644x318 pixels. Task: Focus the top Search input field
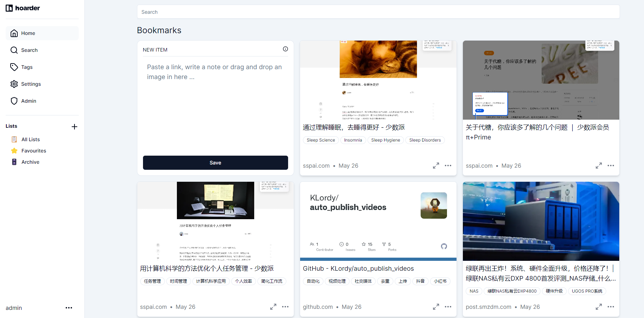click(x=378, y=12)
